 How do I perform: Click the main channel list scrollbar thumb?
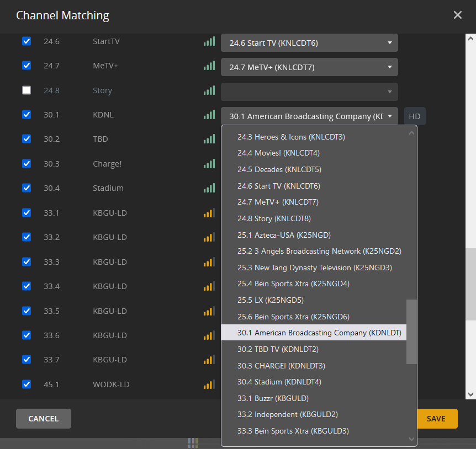[470, 284]
